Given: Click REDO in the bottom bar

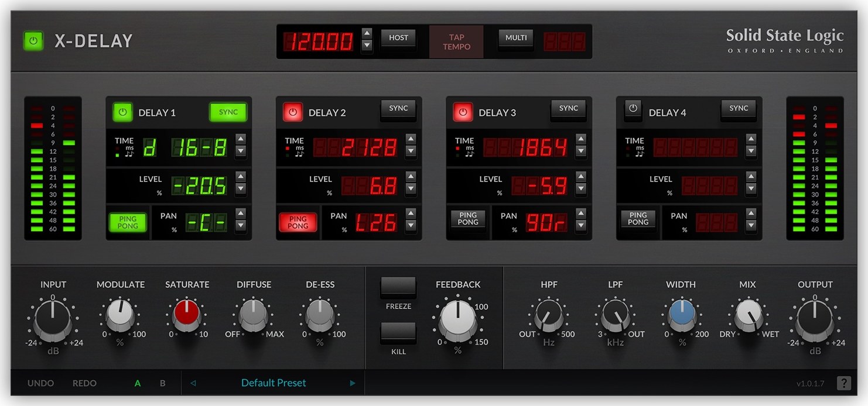Looking at the screenshot, I should click(x=84, y=384).
